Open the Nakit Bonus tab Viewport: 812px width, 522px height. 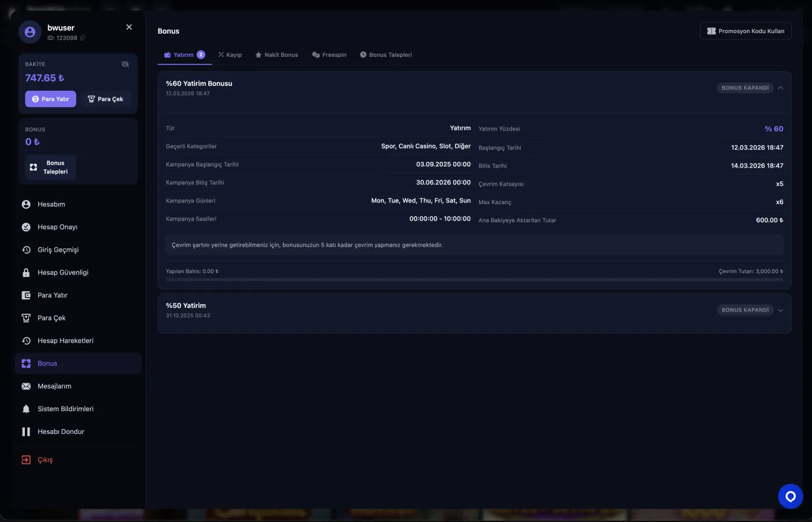coord(276,55)
